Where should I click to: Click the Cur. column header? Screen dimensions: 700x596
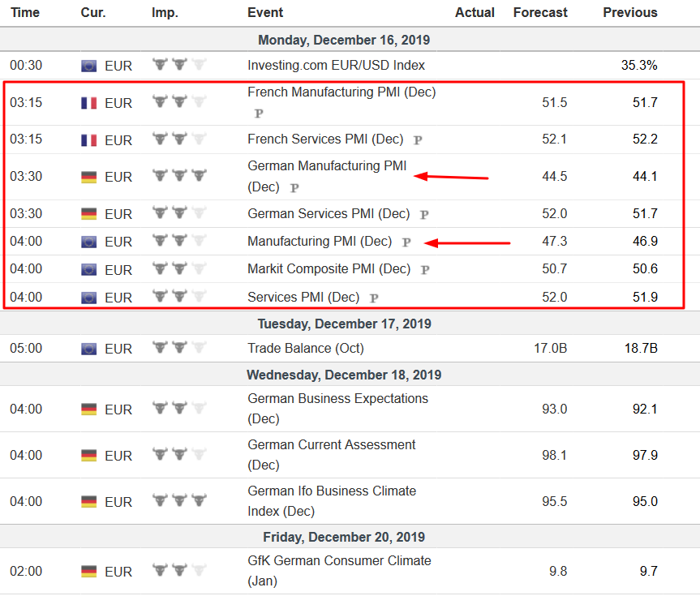[93, 12]
